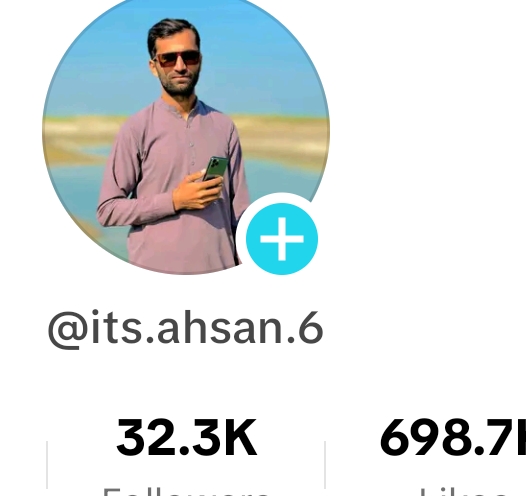526x496 pixels.
Task: Open the 32.3K followers count
Action: click(187, 438)
